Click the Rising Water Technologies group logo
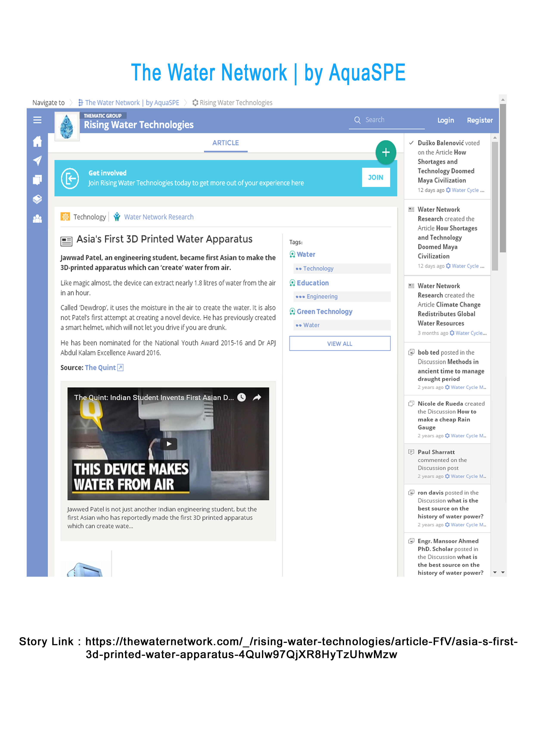 tap(67, 127)
